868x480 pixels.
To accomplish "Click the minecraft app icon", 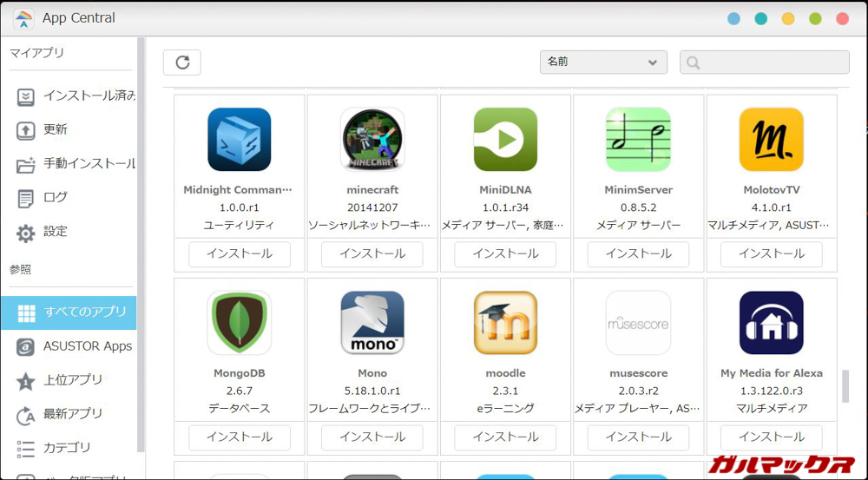I will point(372,140).
